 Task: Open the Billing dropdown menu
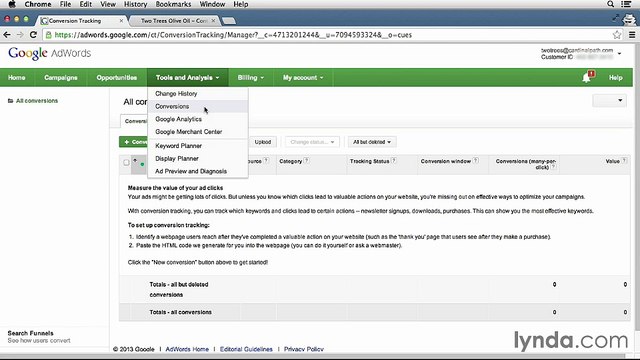(251, 78)
